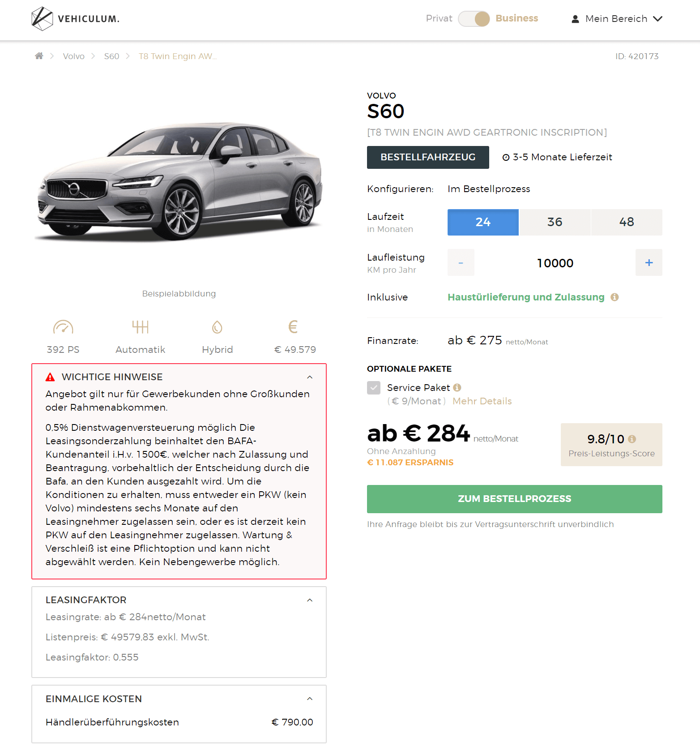
Task: Increase Laufleistung with plus button
Action: pyautogui.click(x=649, y=262)
